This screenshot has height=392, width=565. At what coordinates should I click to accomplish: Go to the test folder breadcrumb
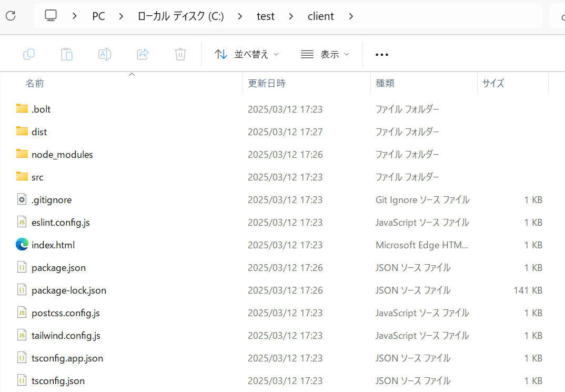266,16
